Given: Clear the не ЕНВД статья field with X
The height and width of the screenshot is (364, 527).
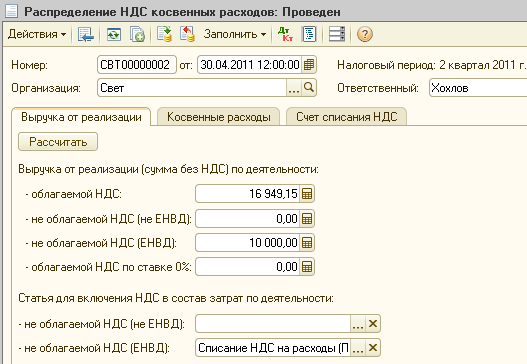Looking at the screenshot, I should click(373, 324).
